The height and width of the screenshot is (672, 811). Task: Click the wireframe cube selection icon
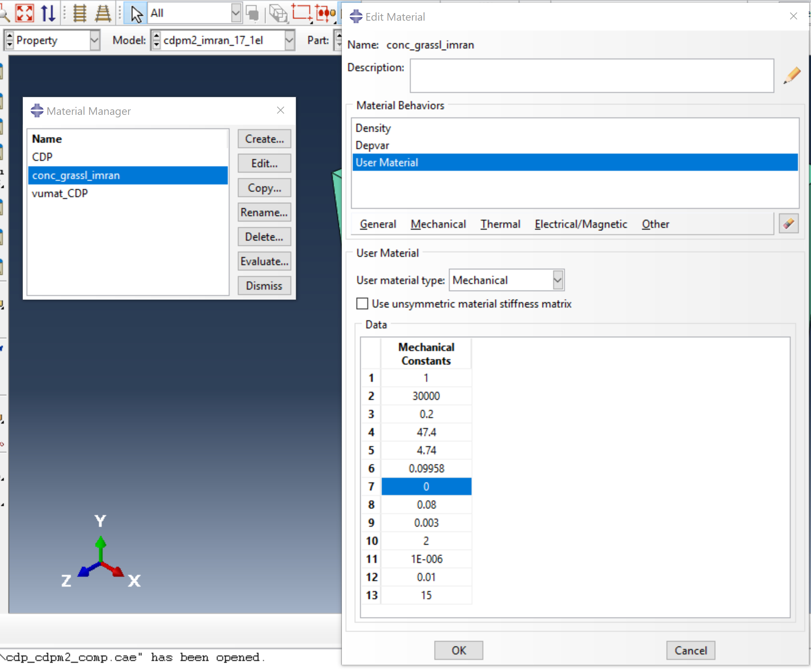(x=278, y=14)
